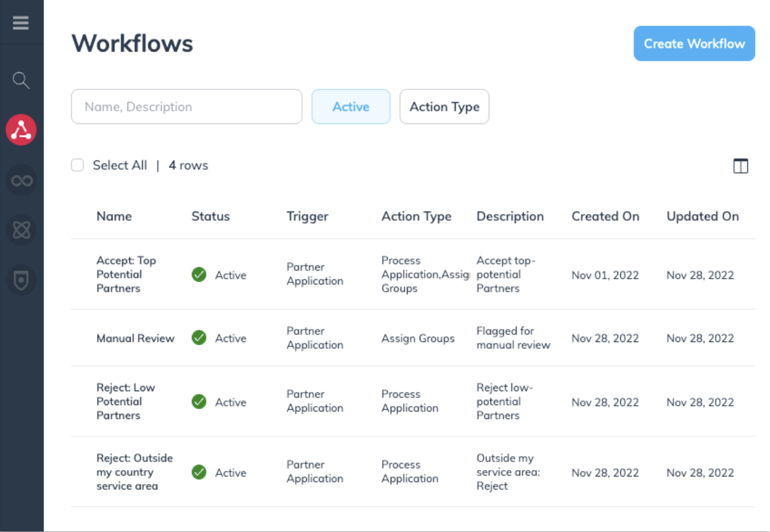
Task: Sort by the Created On column header
Action: (605, 216)
